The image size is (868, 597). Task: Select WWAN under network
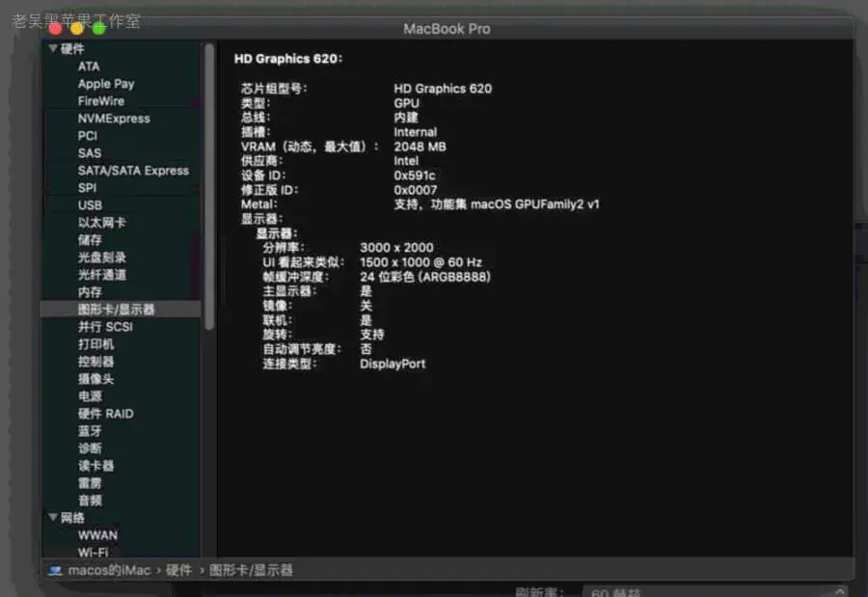[97, 535]
